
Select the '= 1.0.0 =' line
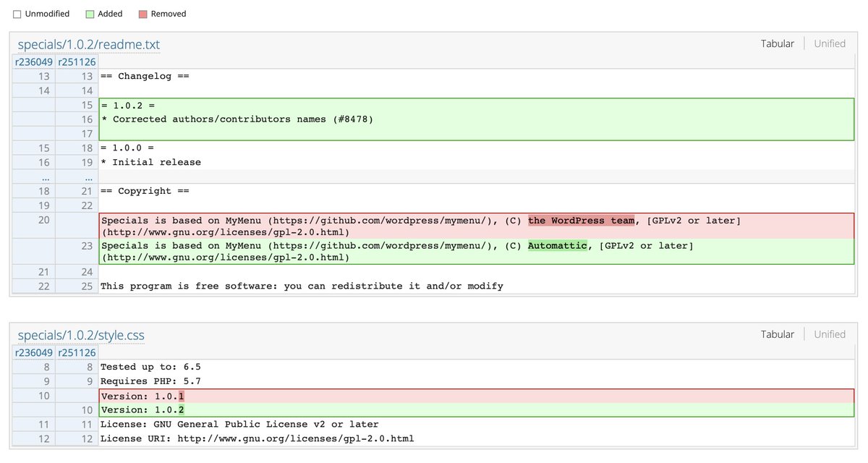(x=476, y=148)
